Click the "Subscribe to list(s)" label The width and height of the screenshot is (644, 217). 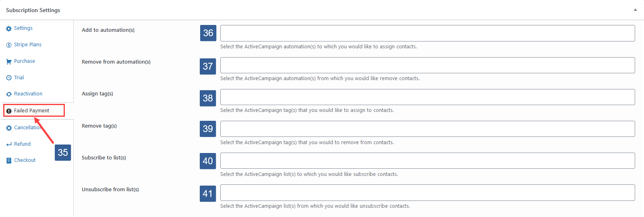[x=104, y=158]
